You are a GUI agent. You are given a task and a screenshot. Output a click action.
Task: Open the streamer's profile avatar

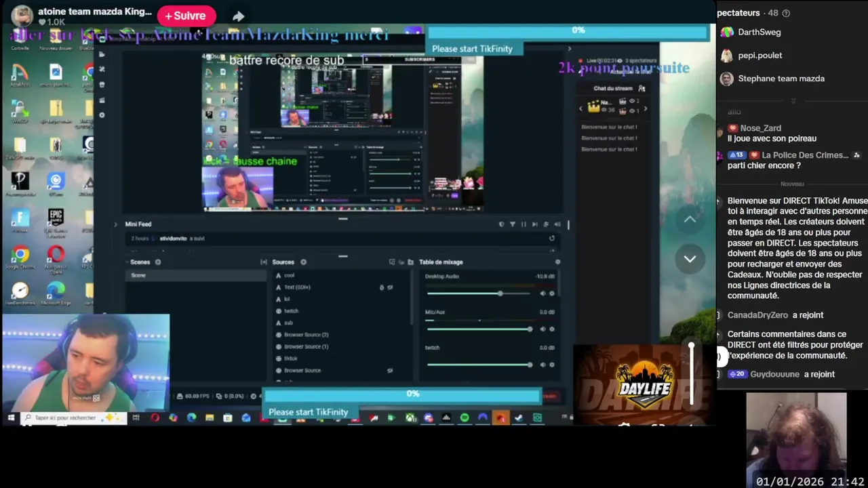point(22,15)
